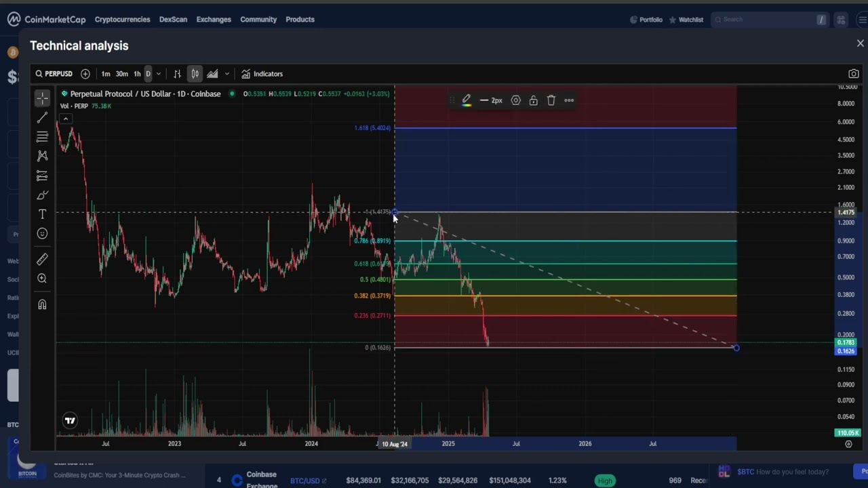Select the Text annotation tool
Image resolution: width=868 pixels, height=488 pixels.
tap(42, 214)
